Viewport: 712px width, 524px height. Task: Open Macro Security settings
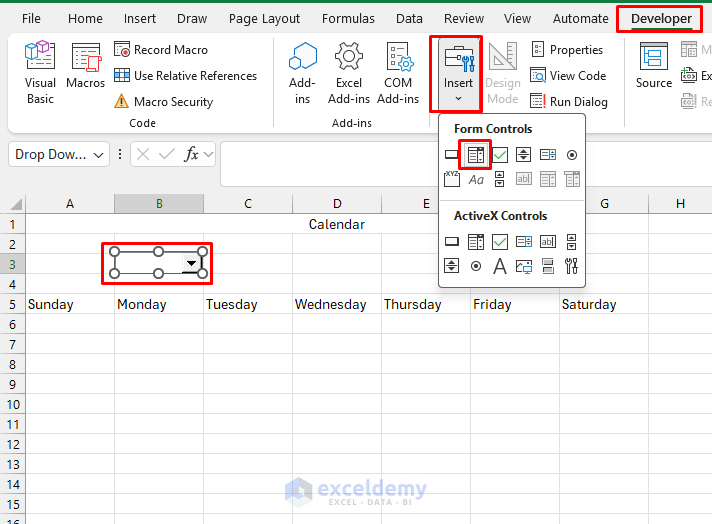[x=163, y=102]
